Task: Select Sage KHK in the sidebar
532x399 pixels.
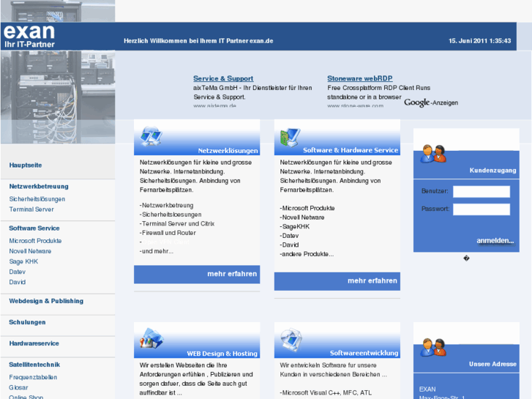Action: tap(23, 261)
